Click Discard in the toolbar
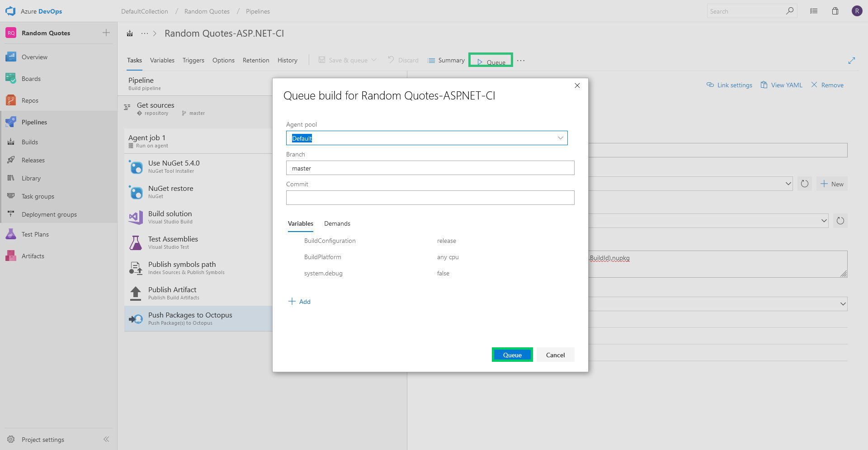 (403, 60)
